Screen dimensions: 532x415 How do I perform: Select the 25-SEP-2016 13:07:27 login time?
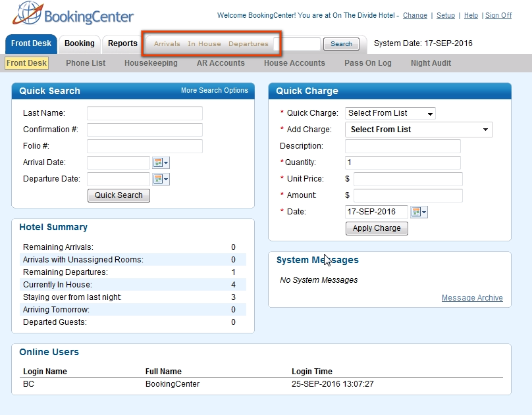(x=332, y=384)
